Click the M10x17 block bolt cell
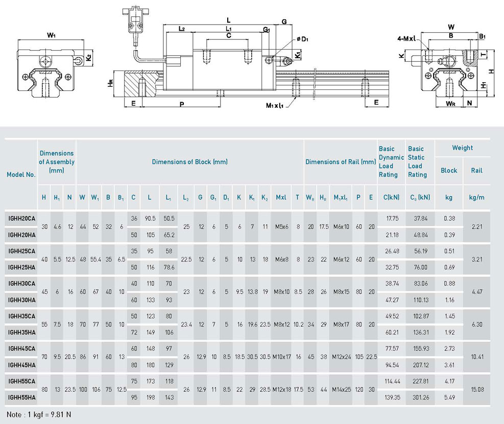Screen dimensions: 504x424 tap(281, 357)
